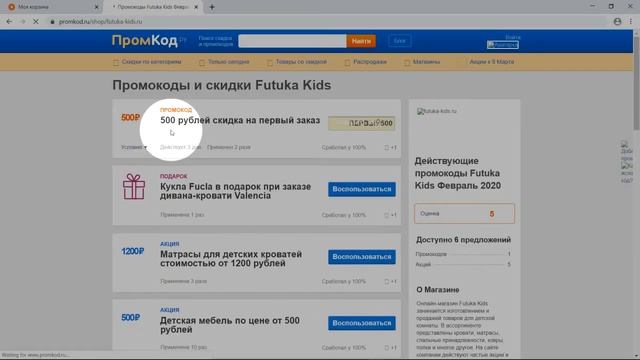This screenshot has width=640, height=360.
Task: Select the 'Промокоды Futuka Kids' browser tab
Action: pyautogui.click(x=153, y=7)
